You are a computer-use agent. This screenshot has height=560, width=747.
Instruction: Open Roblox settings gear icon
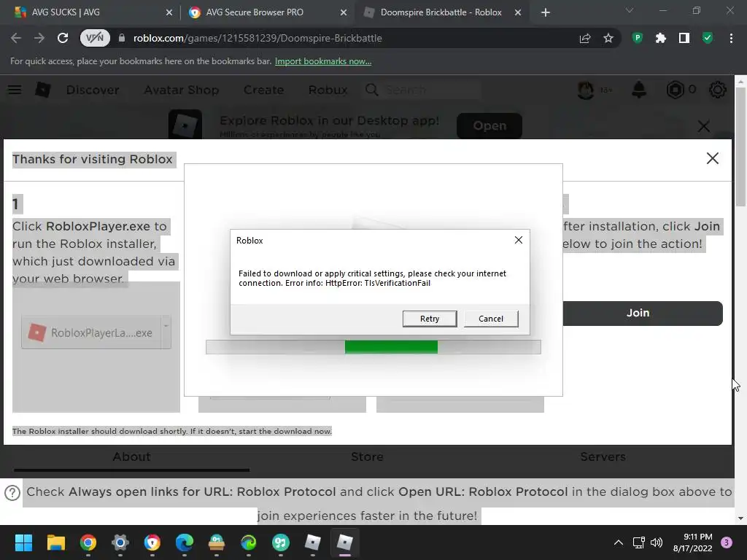718,90
